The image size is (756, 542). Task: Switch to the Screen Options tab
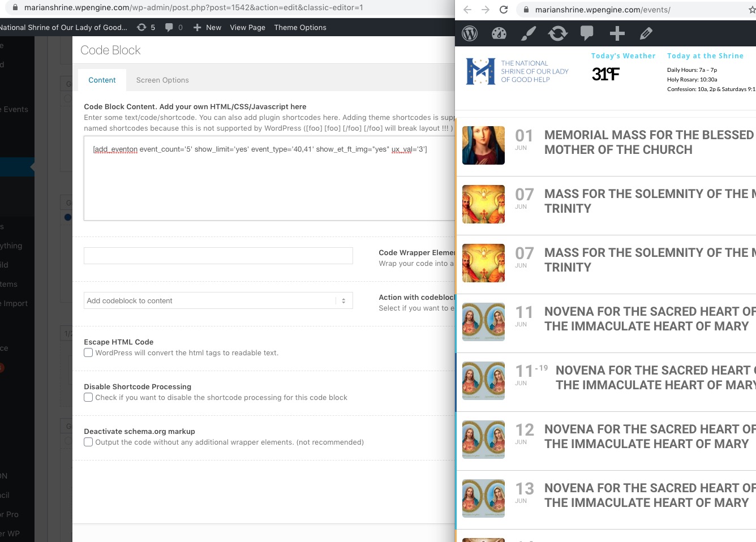pos(162,80)
